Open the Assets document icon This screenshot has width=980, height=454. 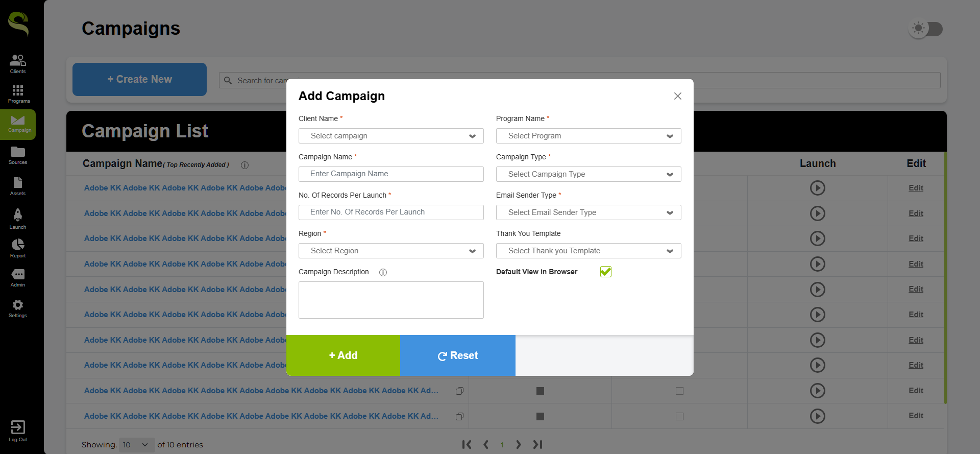click(18, 186)
